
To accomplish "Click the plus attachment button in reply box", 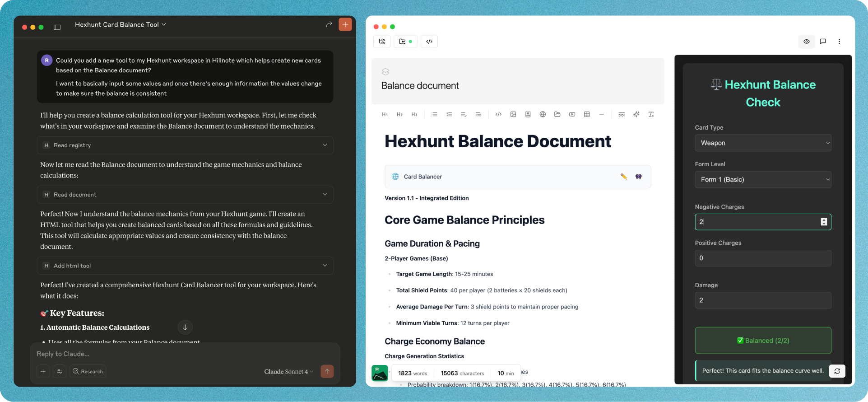I will click(43, 371).
